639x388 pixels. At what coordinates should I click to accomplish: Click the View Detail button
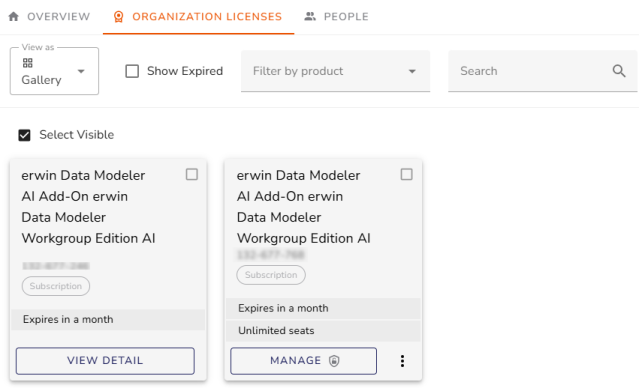click(105, 361)
